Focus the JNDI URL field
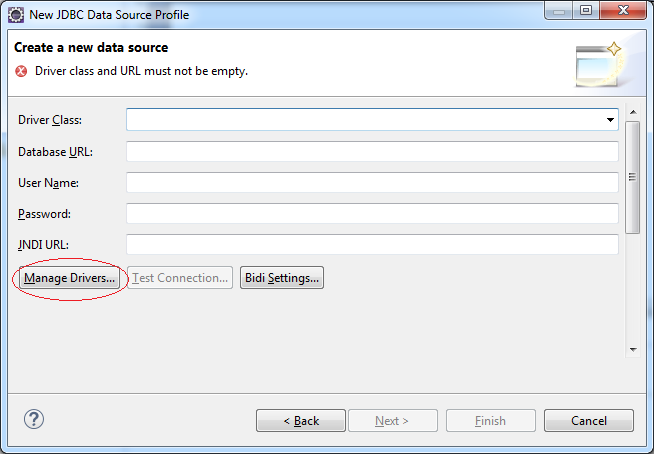 (x=372, y=244)
